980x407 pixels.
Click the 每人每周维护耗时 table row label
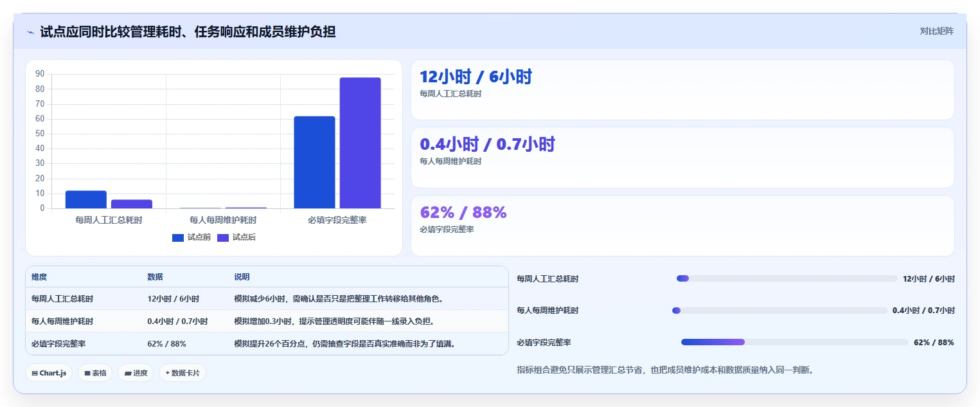point(62,321)
